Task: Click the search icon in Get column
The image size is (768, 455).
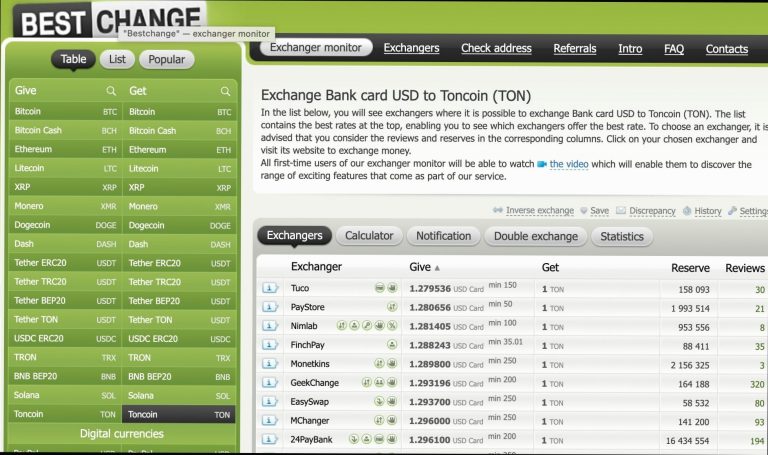Action: click(x=225, y=91)
